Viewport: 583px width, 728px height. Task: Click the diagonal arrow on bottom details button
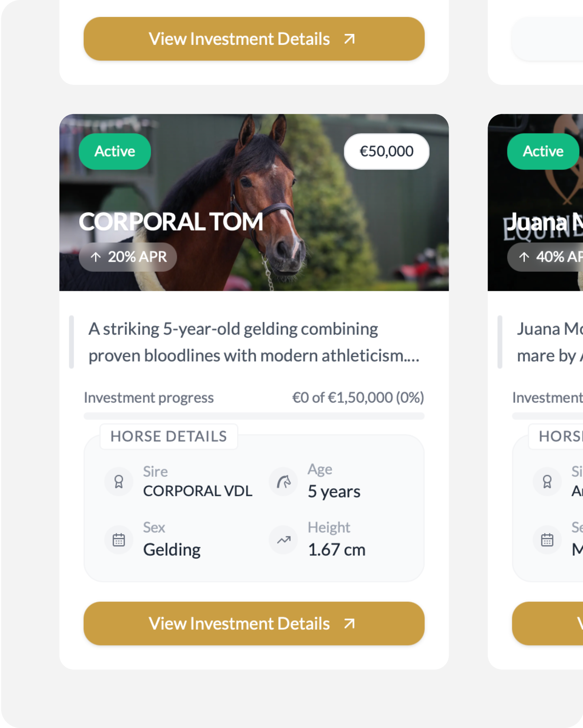tap(349, 623)
